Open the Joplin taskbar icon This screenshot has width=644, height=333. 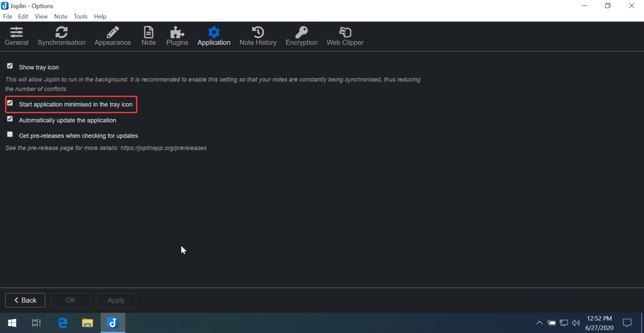click(112, 323)
